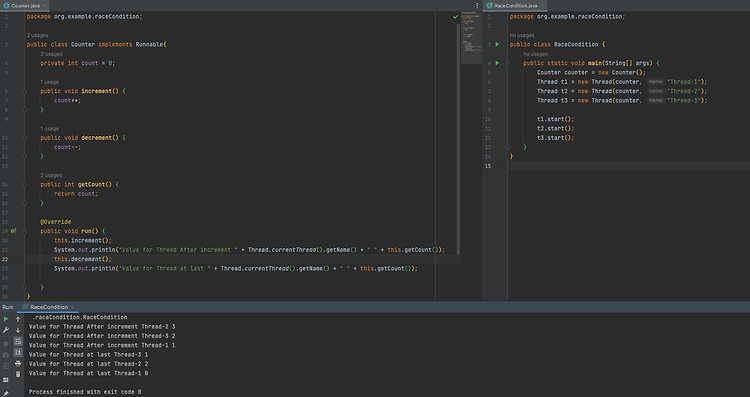Run RaceCondition class from gutter arrow

[x=497, y=44]
